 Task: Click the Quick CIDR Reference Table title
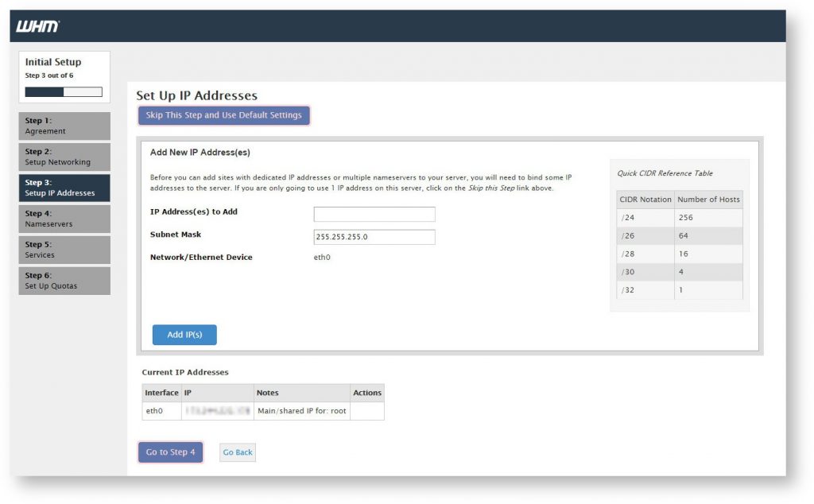click(665, 173)
